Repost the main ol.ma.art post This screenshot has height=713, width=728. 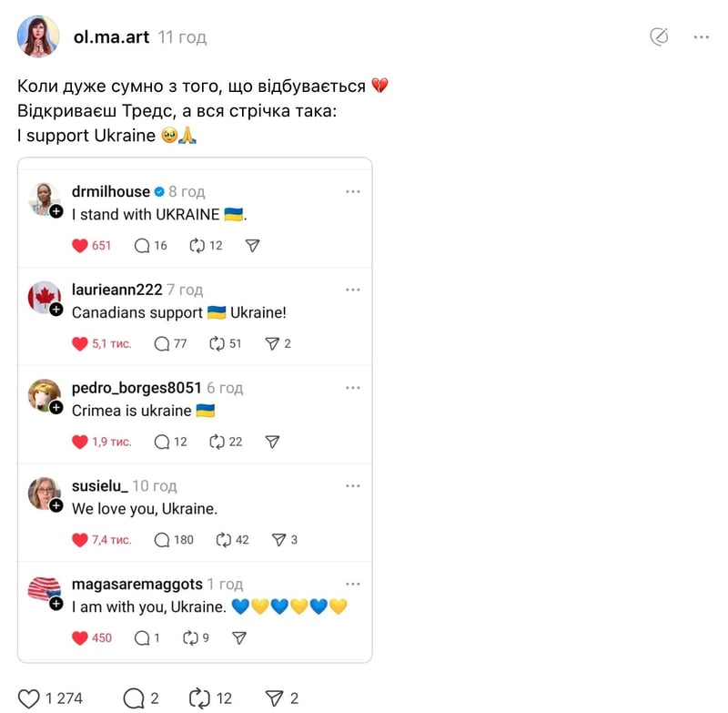[x=199, y=698]
